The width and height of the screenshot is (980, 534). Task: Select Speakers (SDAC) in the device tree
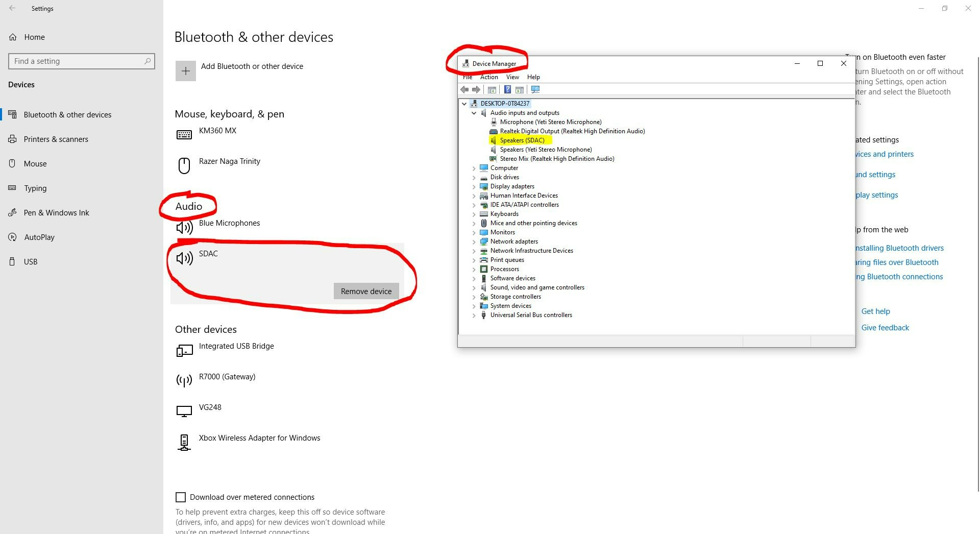(522, 140)
